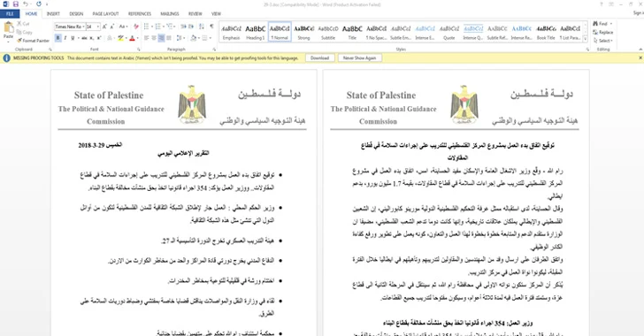Click the Sort icon in Paragraph group
This screenshot has width=644, height=336.
click(202, 27)
